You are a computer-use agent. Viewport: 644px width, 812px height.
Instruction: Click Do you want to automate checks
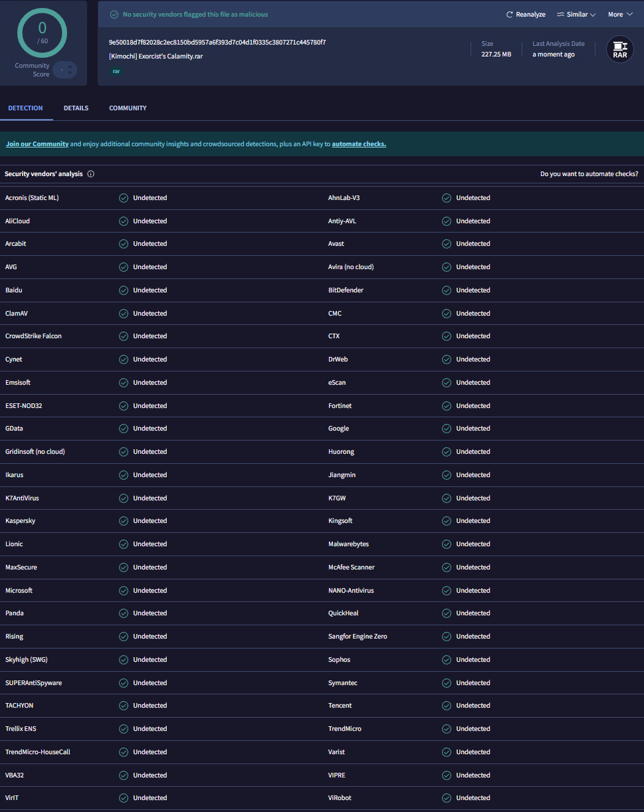click(589, 174)
